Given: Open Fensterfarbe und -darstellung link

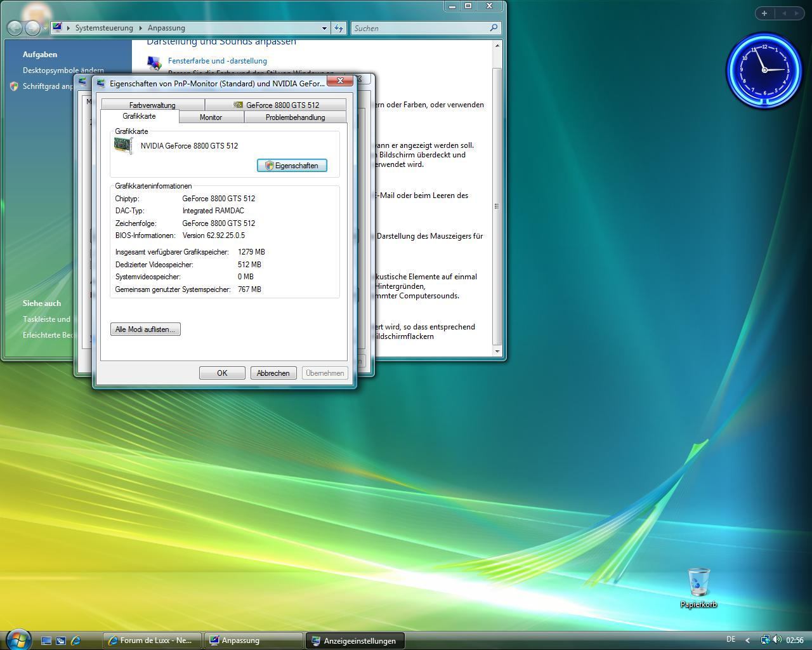Looking at the screenshot, I should pos(218,61).
